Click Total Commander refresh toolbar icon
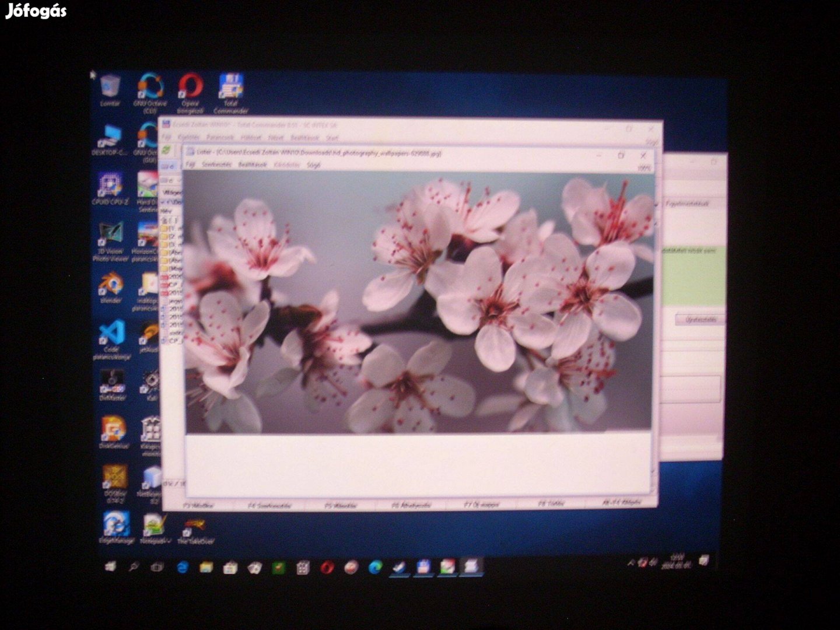 (x=167, y=151)
